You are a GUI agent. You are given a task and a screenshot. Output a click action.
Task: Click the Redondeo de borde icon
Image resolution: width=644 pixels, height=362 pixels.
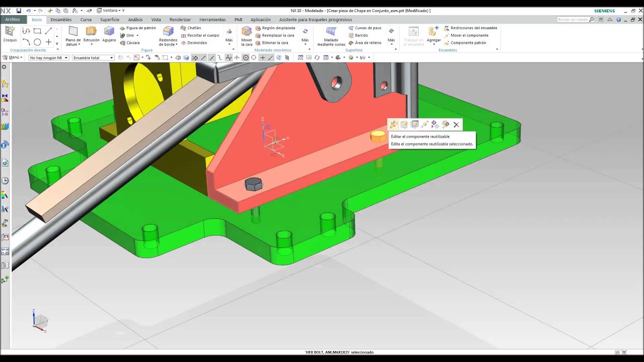(x=168, y=31)
